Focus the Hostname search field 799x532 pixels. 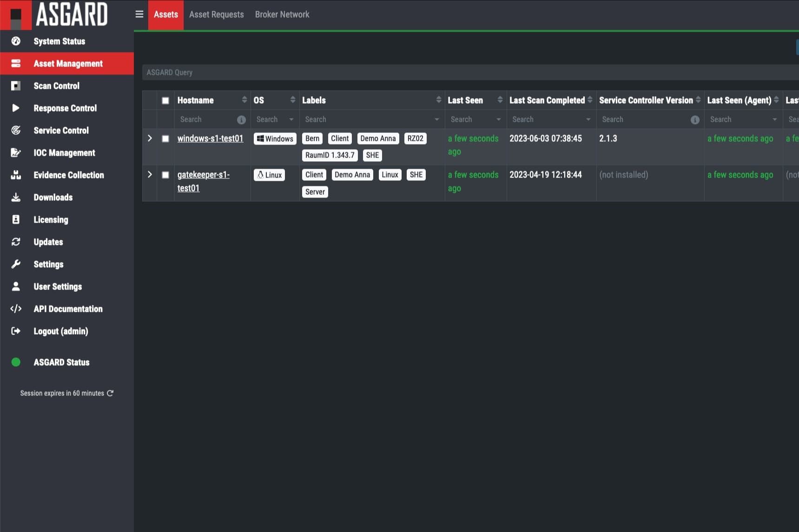(206, 119)
